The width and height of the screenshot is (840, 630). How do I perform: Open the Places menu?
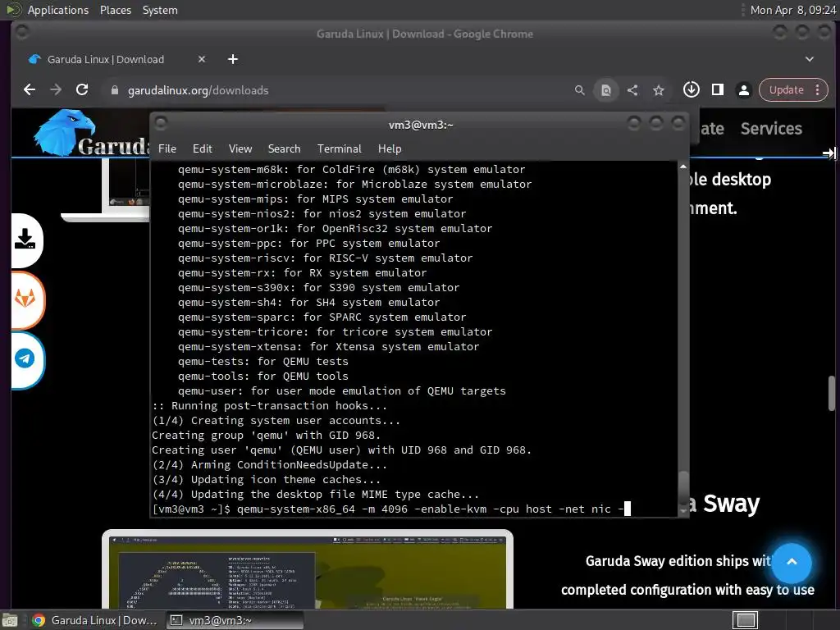(115, 10)
